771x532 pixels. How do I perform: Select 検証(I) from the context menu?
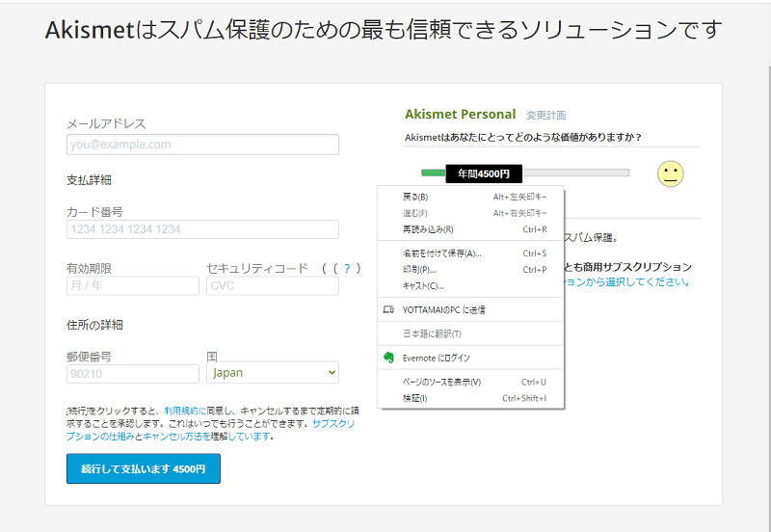pos(414,398)
